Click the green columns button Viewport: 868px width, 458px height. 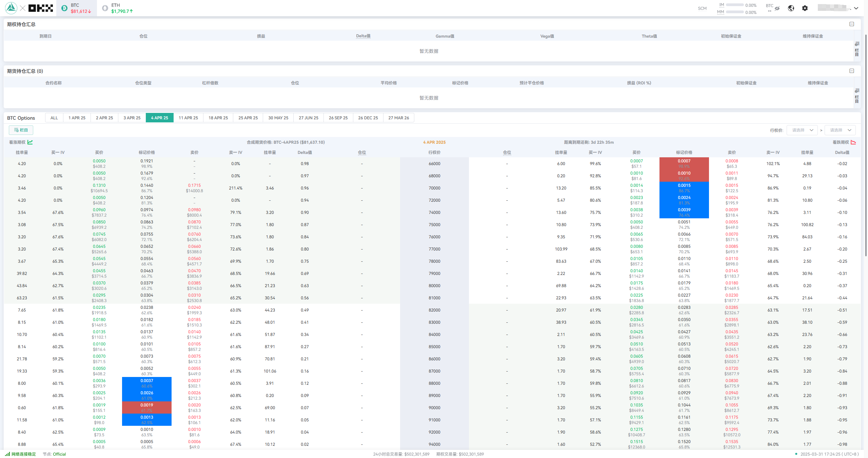click(21, 130)
